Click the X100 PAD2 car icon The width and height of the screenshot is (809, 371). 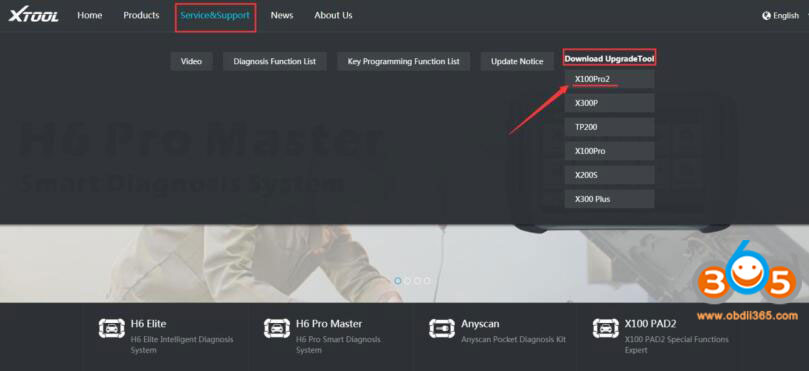606,328
